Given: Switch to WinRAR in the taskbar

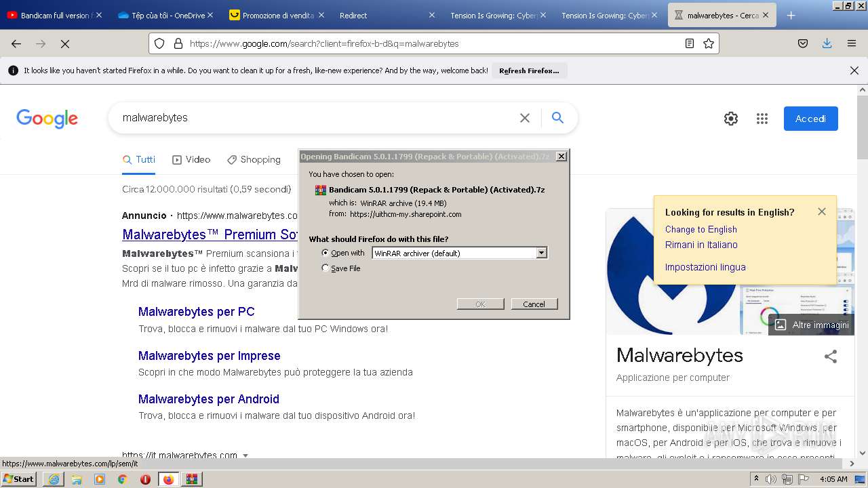Looking at the screenshot, I should click(x=192, y=479).
